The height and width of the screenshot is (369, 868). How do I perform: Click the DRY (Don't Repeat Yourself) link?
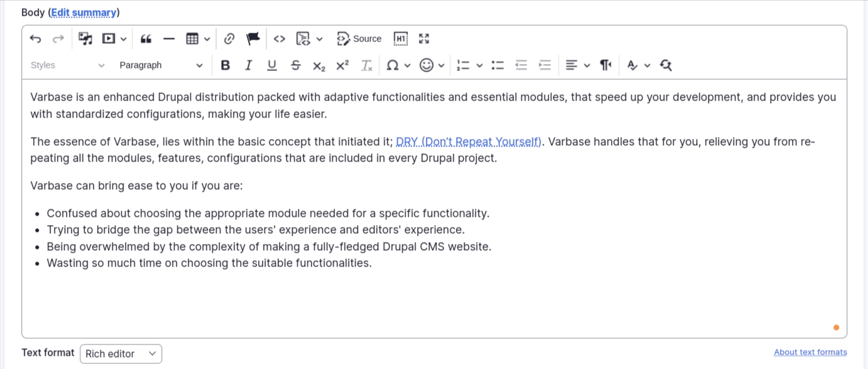[x=468, y=142]
